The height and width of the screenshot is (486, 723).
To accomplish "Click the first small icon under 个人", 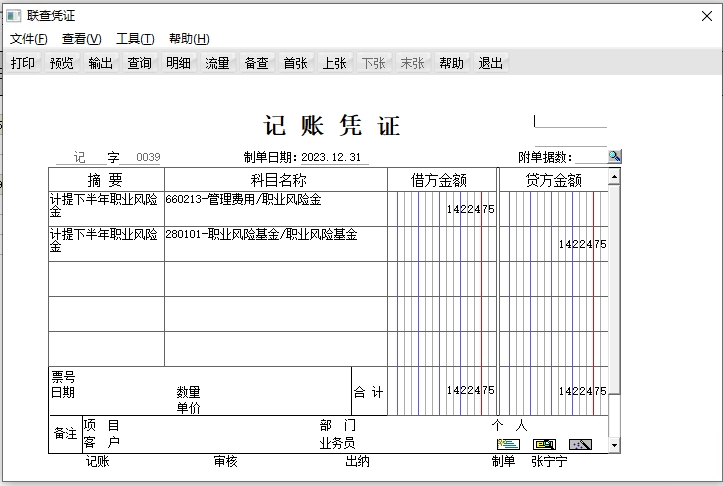I will [508, 444].
